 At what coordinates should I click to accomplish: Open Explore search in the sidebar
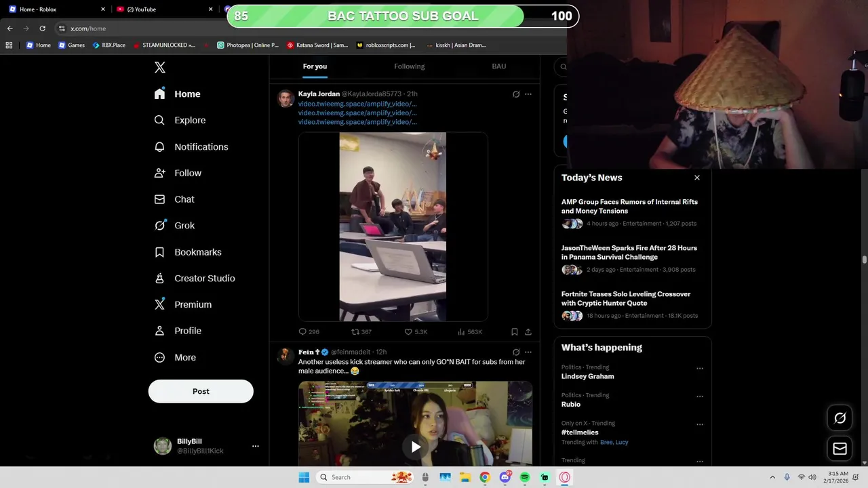[x=180, y=120]
